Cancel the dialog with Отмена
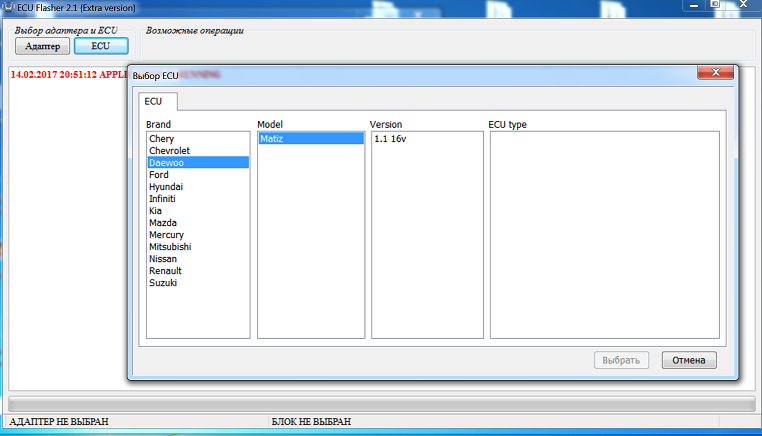The height and width of the screenshot is (436, 762). 689,360
